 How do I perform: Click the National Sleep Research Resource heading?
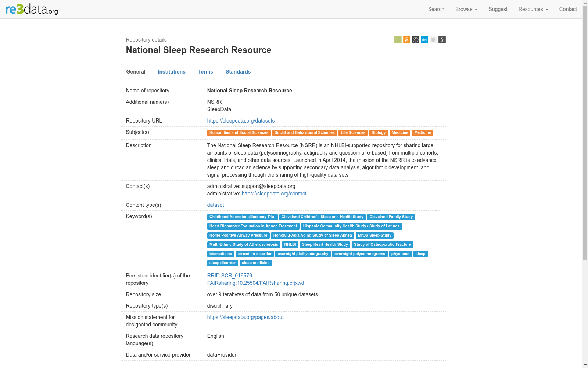[198, 50]
